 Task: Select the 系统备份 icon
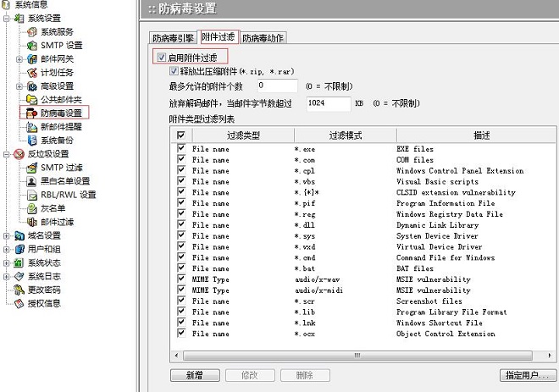32,140
